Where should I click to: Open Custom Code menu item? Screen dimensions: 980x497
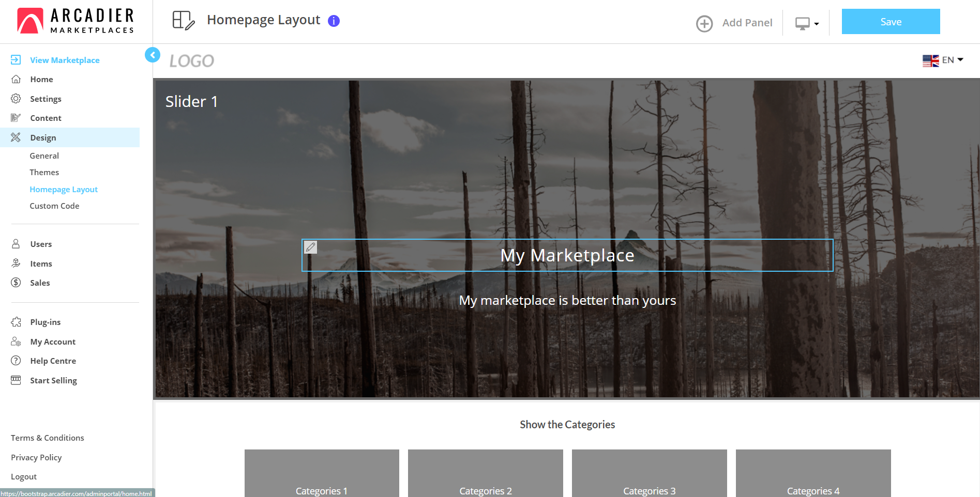[x=54, y=206]
